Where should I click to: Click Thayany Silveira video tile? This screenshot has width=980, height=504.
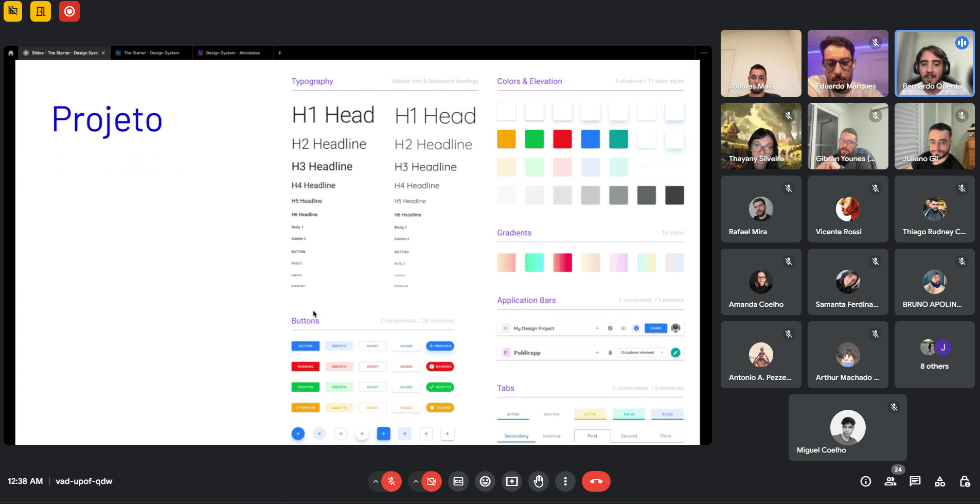[761, 136]
